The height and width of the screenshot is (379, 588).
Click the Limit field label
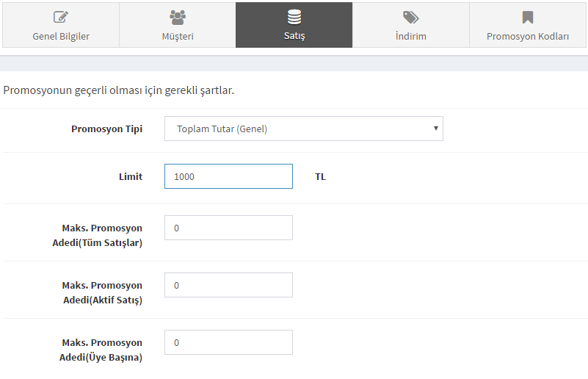(x=131, y=177)
